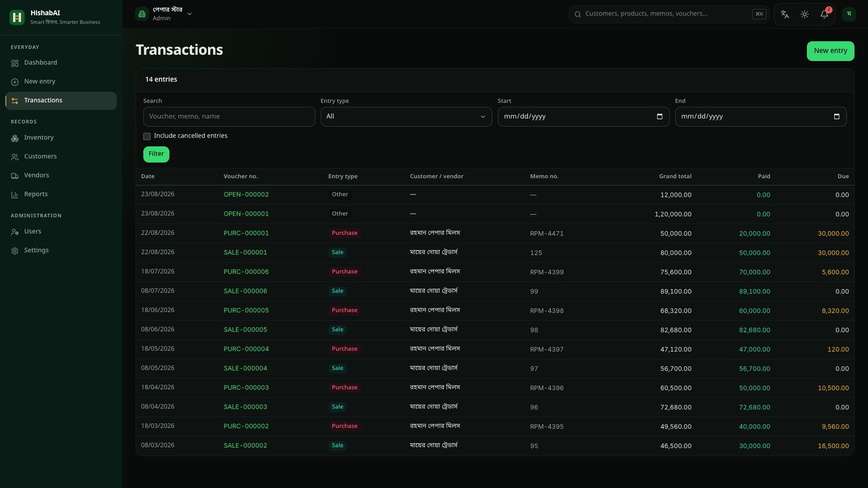
Task: Expand the store switcher chevron
Action: tap(189, 14)
